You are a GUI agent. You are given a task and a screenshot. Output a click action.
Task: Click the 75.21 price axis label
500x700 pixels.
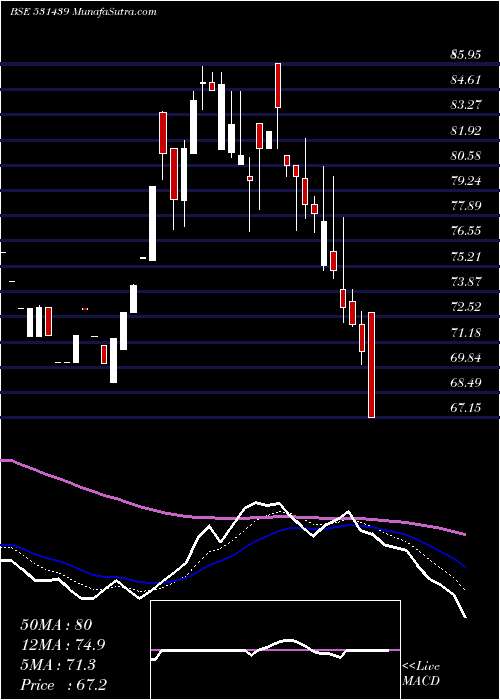pos(466,257)
